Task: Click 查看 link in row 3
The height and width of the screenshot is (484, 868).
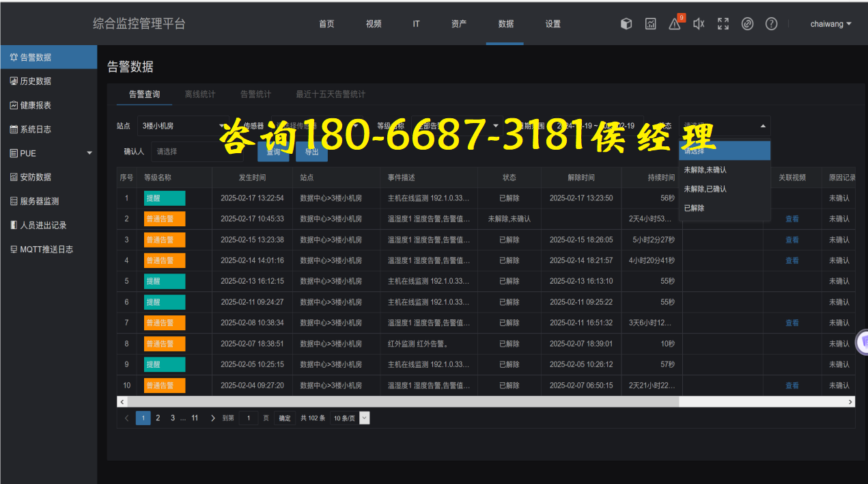Action: 792,240
